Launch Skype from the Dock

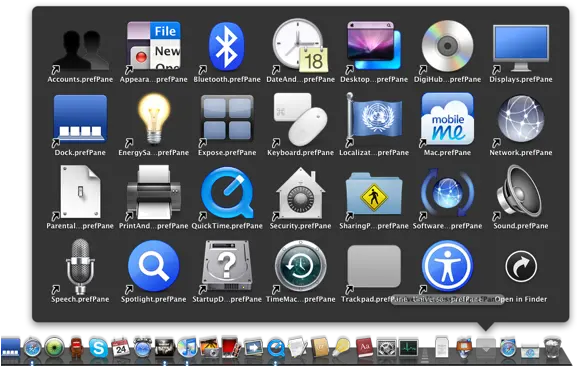point(98,348)
